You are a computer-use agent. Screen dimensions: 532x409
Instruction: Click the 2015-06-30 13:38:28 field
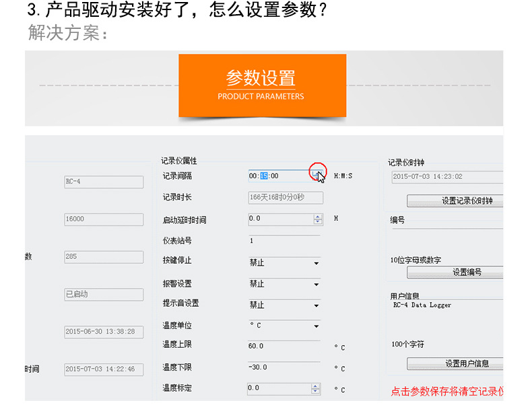click(104, 332)
